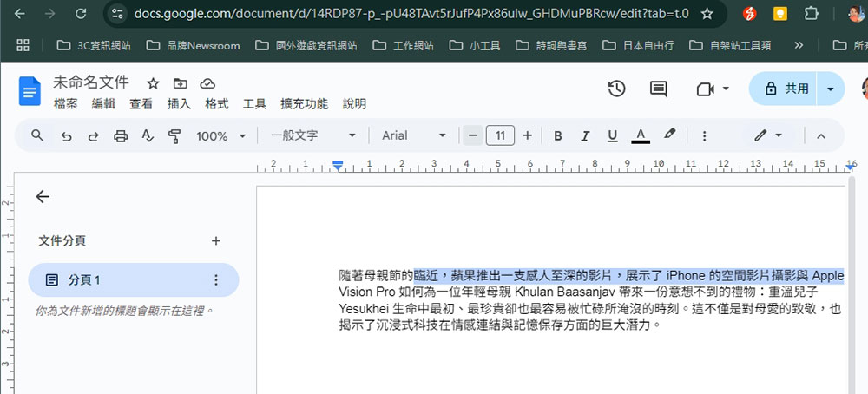Open the share options dropdown arrow
The image size is (868, 394).
[830, 89]
